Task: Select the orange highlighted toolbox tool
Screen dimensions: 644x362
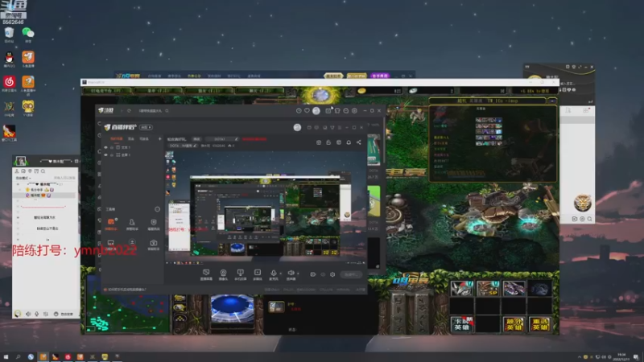Action: [111, 224]
